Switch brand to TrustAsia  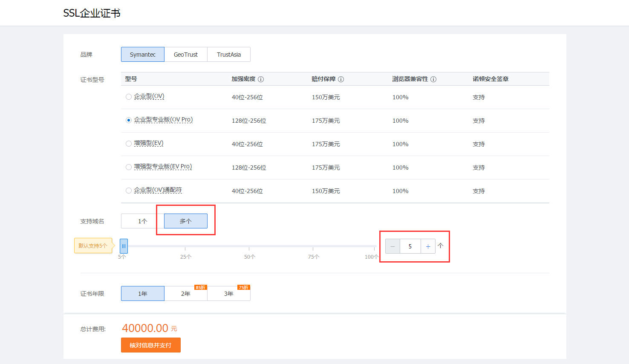pos(229,55)
